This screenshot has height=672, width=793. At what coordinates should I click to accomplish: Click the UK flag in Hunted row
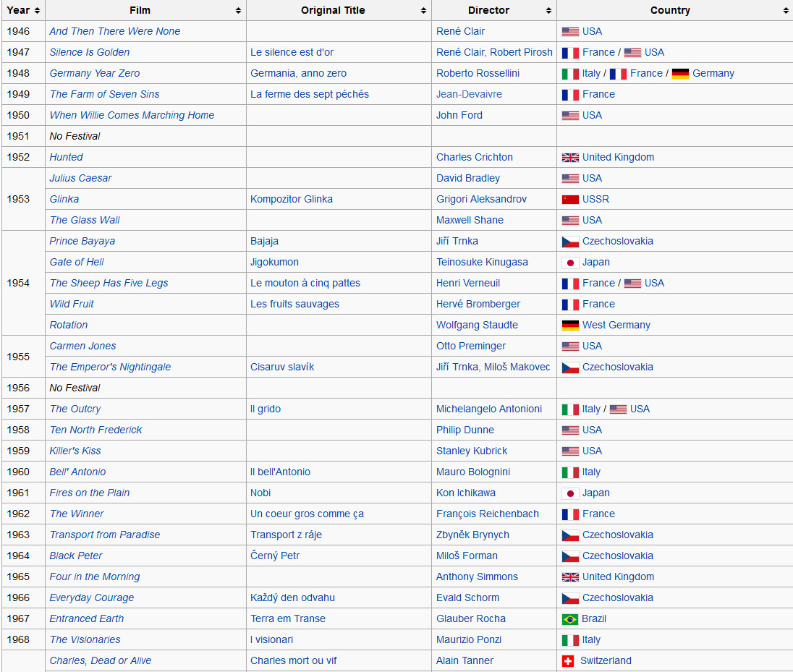(570, 158)
